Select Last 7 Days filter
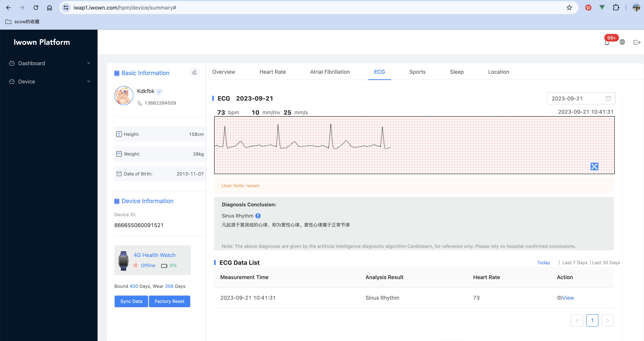644x341 pixels. pyautogui.click(x=574, y=263)
